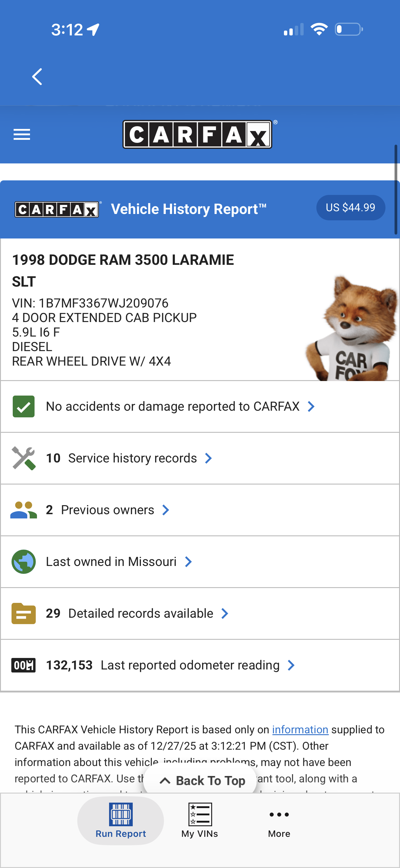Open the Run Report tab
Screen dimensions: 400x868
click(x=121, y=820)
